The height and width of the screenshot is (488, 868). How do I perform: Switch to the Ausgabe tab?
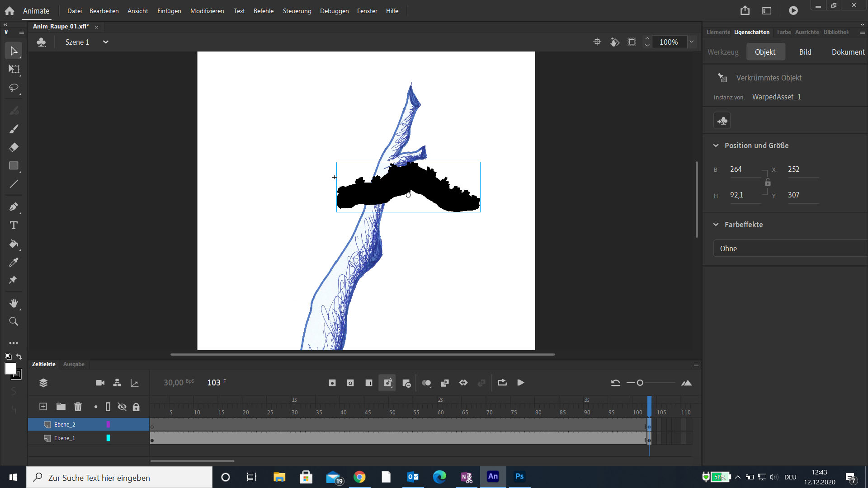[x=74, y=364]
